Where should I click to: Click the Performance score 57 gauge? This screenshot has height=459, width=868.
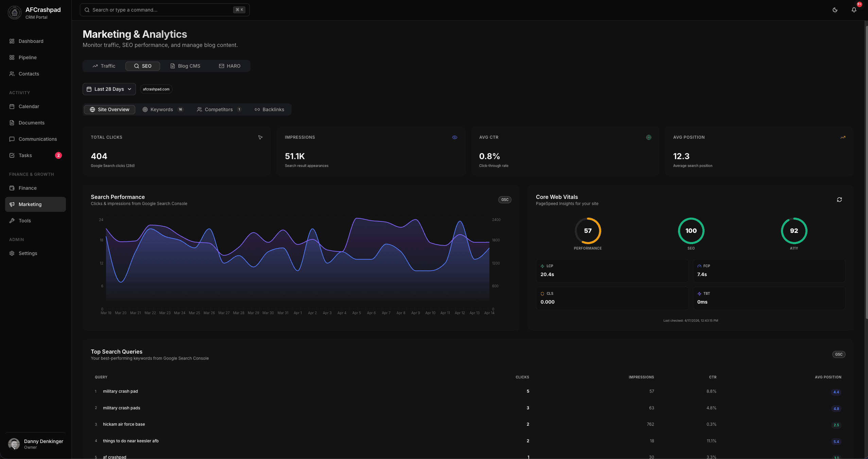pos(588,231)
